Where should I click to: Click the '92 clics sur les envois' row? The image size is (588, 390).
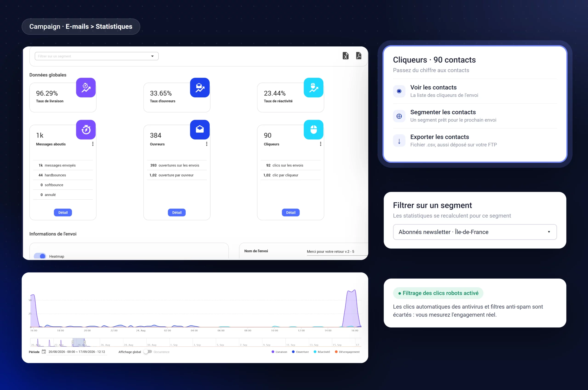291,165
